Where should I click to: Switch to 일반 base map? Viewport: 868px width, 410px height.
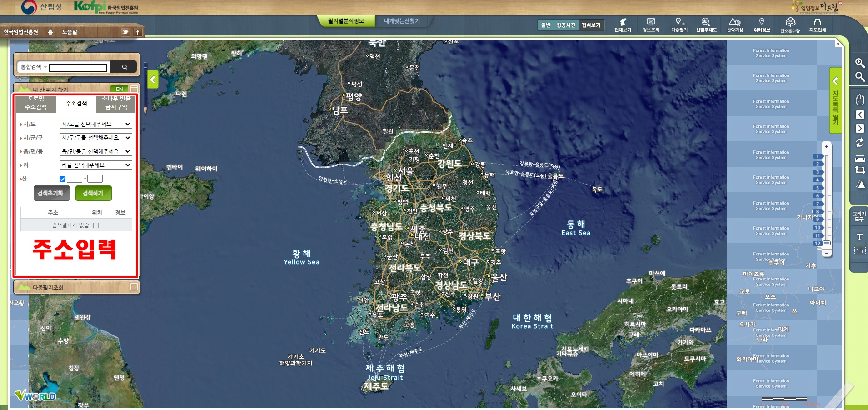(546, 25)
